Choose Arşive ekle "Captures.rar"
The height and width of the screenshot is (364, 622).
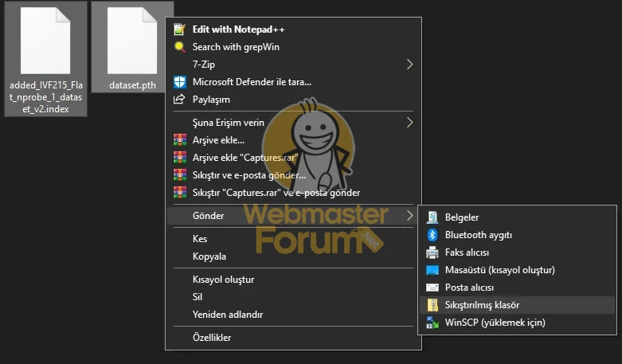click(x=293, y=158)
